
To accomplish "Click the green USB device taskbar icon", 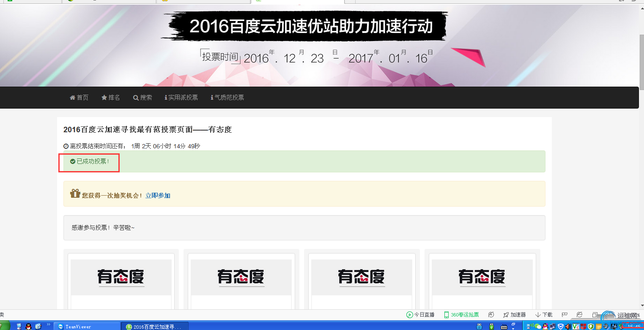I will pyautogui.click(x=491, y=327).
